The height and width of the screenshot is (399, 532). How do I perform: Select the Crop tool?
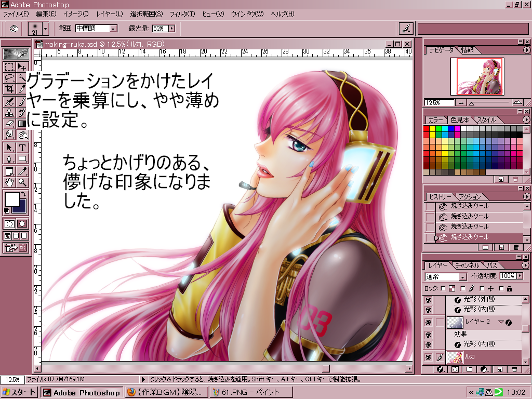tap(9, 89)
